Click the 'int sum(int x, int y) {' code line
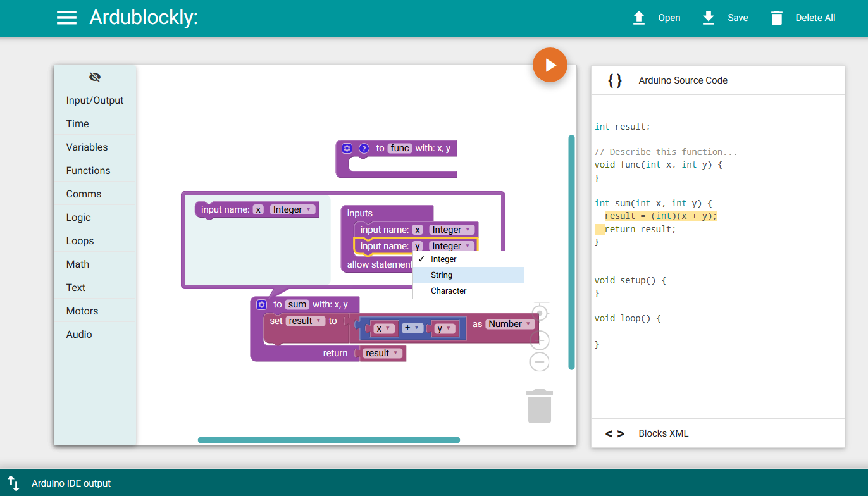868x496 pixels. pos(654,203)
